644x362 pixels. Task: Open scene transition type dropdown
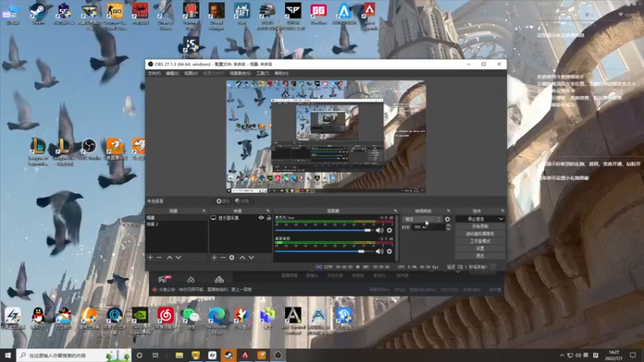click(x=422, y=219)
